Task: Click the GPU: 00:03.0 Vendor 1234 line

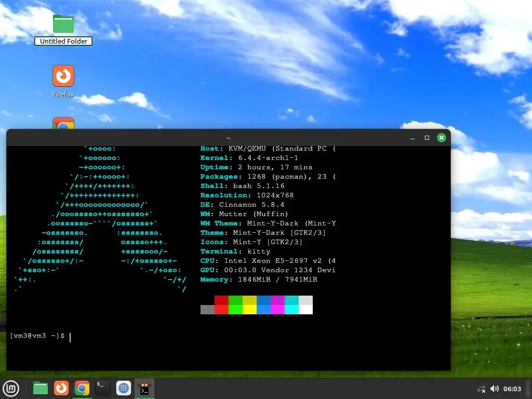Action: click(x=268, y=270)
